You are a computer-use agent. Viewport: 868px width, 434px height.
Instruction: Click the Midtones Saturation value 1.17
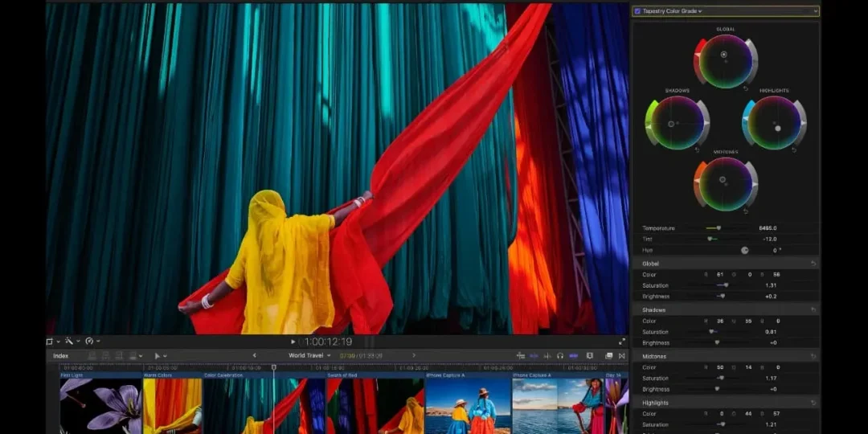pyautogui.click(x=771, y=379)
